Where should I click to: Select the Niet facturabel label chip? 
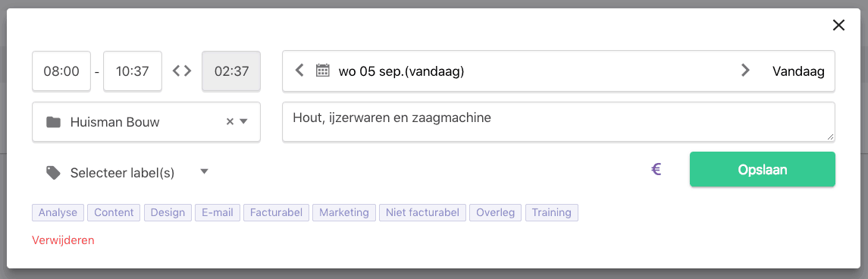pyautogui.click(x=422, y=212)
